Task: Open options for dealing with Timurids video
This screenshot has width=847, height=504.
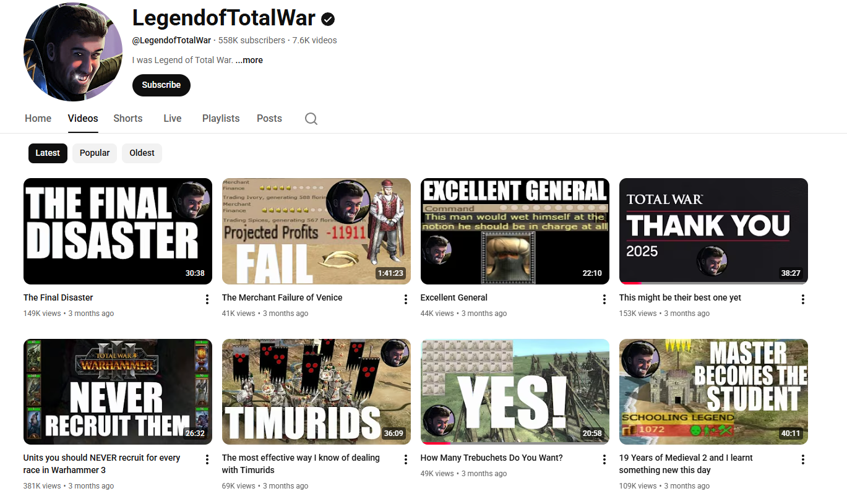Action: coord(406,459)
